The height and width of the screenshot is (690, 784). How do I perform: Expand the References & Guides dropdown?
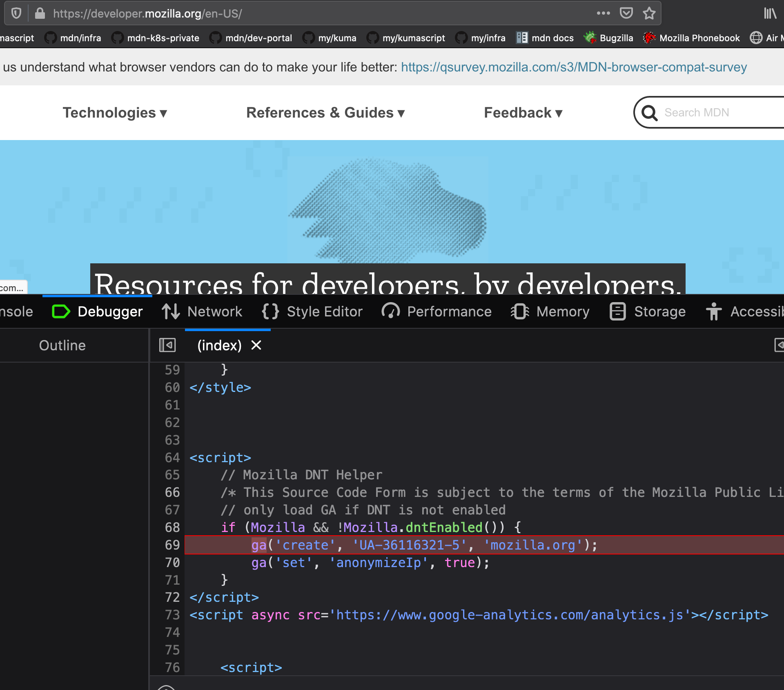pyautogui.click(x=325, y=113)
